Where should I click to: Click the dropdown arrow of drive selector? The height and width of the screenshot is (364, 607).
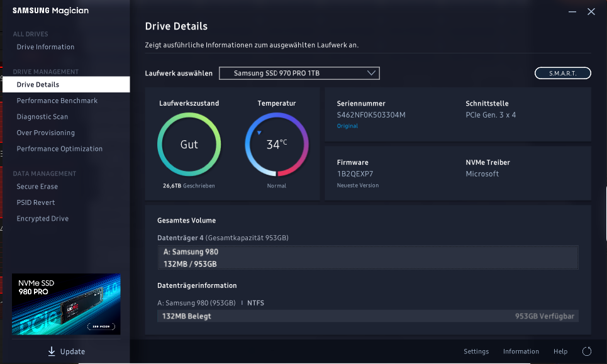(371, 73)
